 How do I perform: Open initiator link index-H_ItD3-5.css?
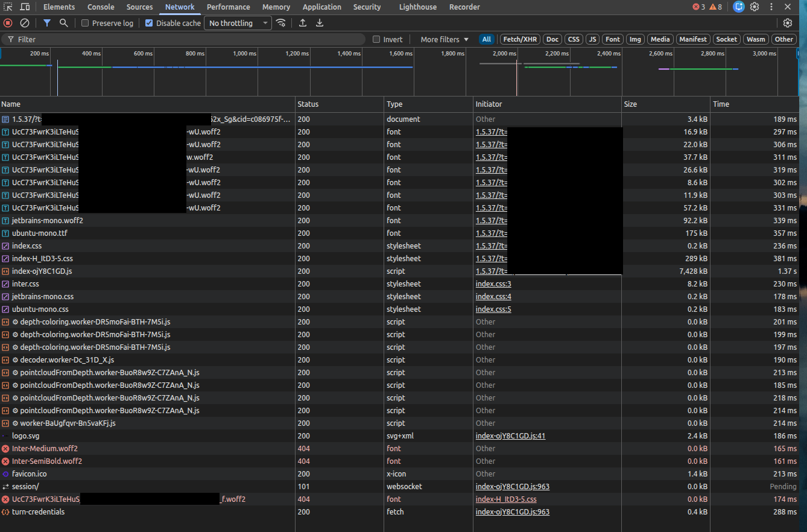point(506,499)
